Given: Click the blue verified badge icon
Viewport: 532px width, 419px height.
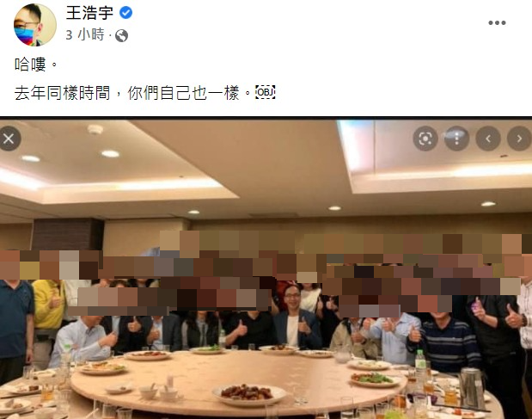Looking at the screenshot, I should point(125,13).
